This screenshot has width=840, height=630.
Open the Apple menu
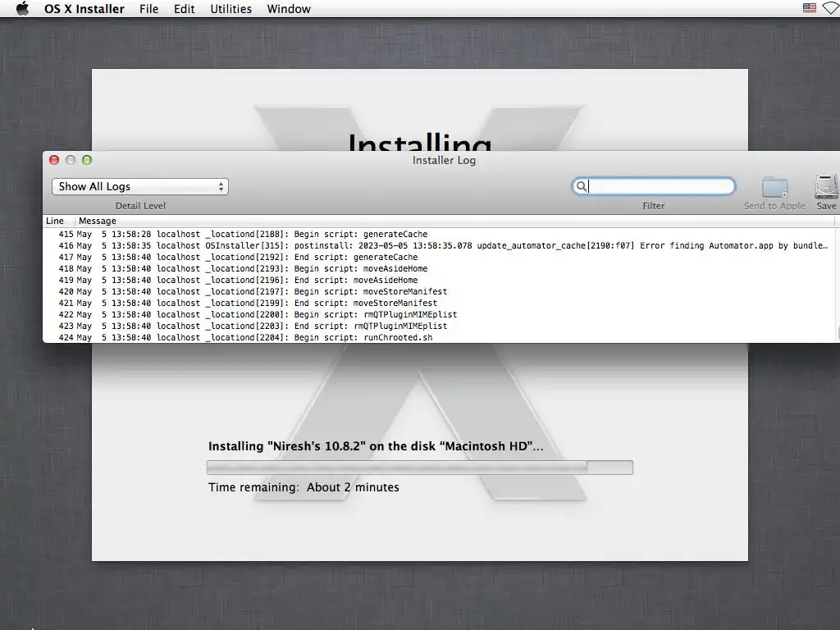[22, 8]
